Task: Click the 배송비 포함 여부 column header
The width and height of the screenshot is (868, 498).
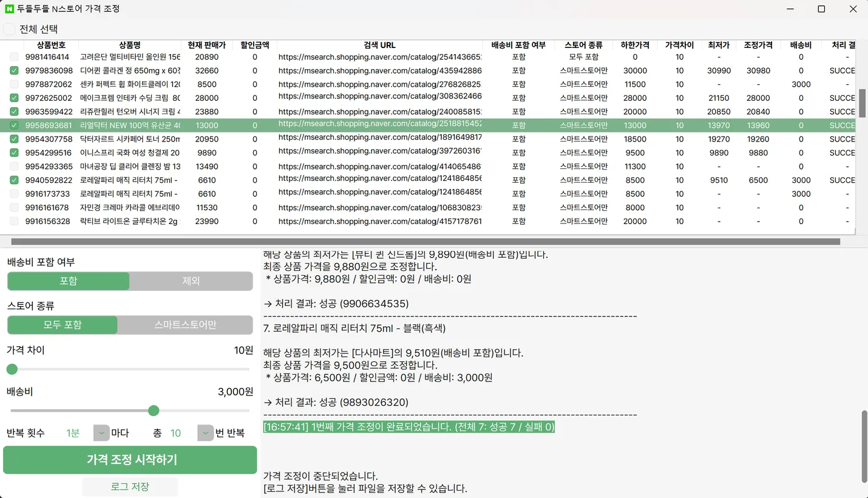Action: (518, 45)
